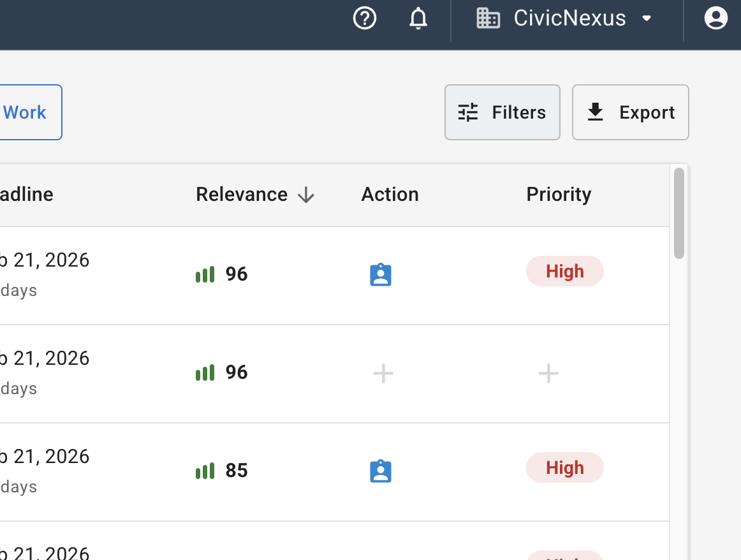Click the user account avatar icon
This screenshot has width=741, height=560.
(715, 18)
